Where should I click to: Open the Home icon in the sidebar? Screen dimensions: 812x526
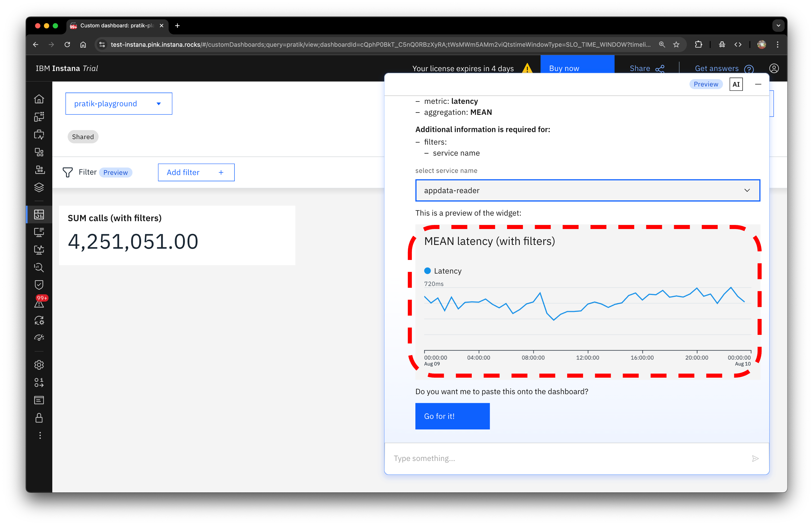click(39, 99)
